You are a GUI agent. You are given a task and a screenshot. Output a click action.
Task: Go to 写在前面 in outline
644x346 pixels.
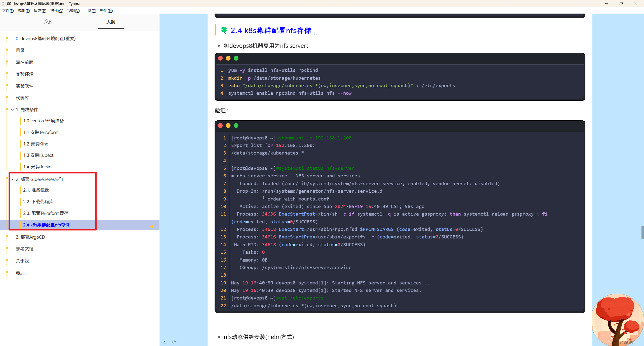(x=24, y=62)
